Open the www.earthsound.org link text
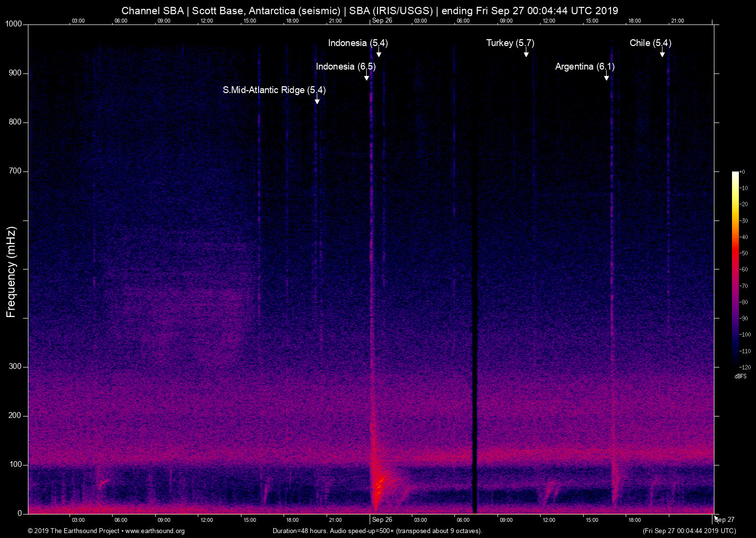Screen dimensions: 756x538 click(x=155, y=531)
